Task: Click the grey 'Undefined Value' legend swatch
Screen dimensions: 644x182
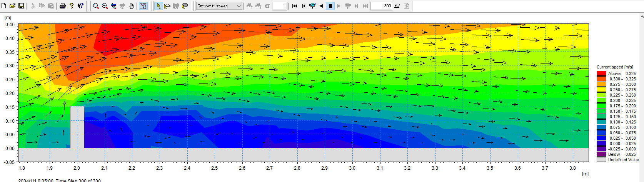Action: pos(601,159)
